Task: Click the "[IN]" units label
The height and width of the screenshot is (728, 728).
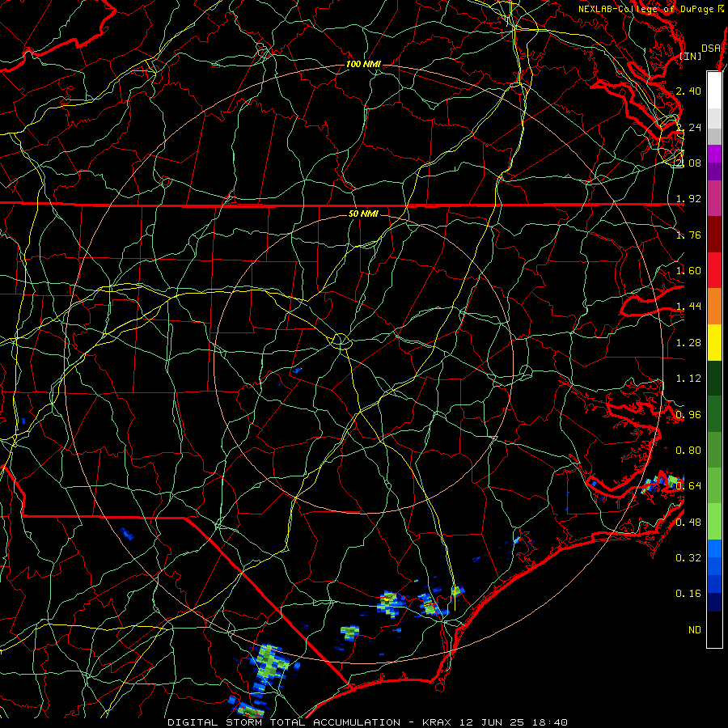Action: click(x=691, y=56)
